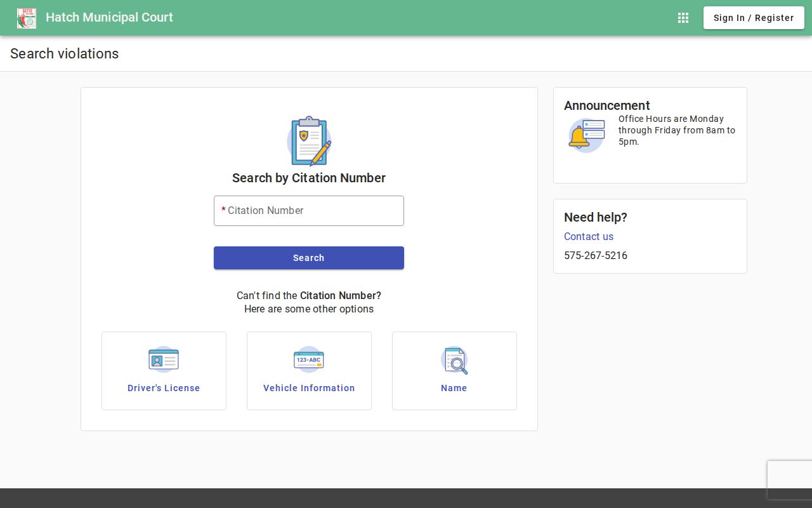Click "Here are some other options" text

[x=309, y=309]
